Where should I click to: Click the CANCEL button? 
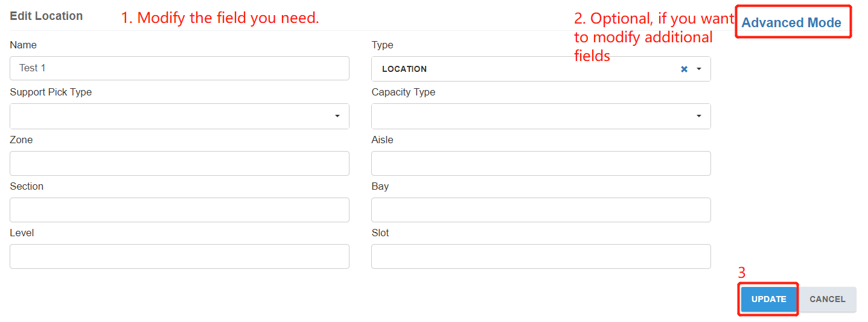827,299
